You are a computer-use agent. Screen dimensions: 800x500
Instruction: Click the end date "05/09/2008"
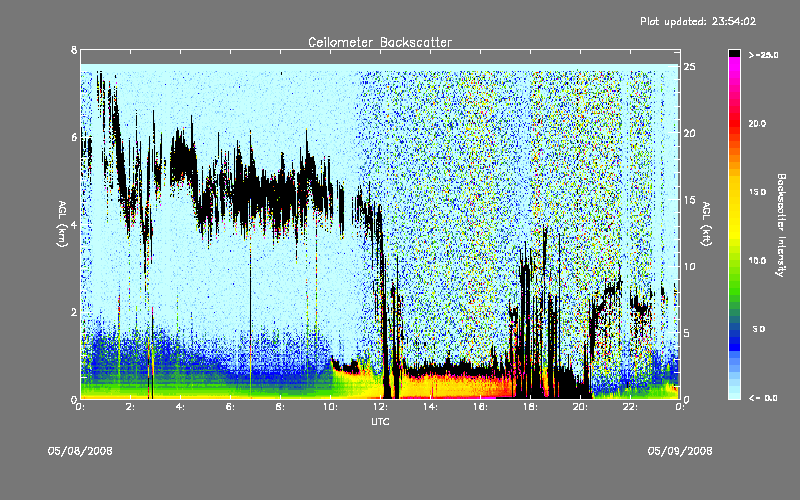(x=680, y=451)
